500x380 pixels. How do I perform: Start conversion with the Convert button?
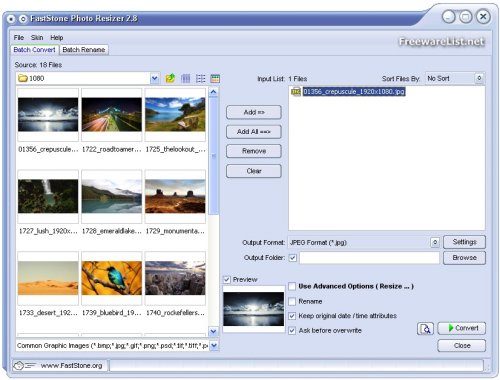point(462,328)
